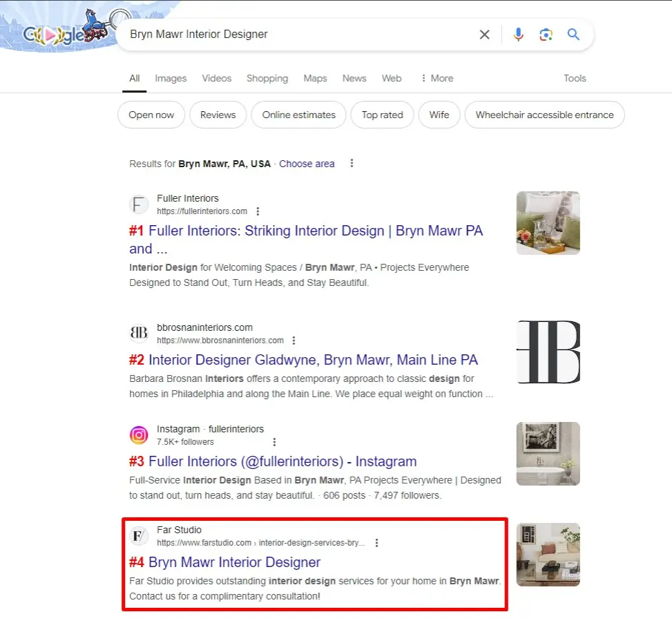This screenshot has width=672, height=623.
Task: Open the Fuller Interiors result thumbnail
Action: tap(548, 223)
